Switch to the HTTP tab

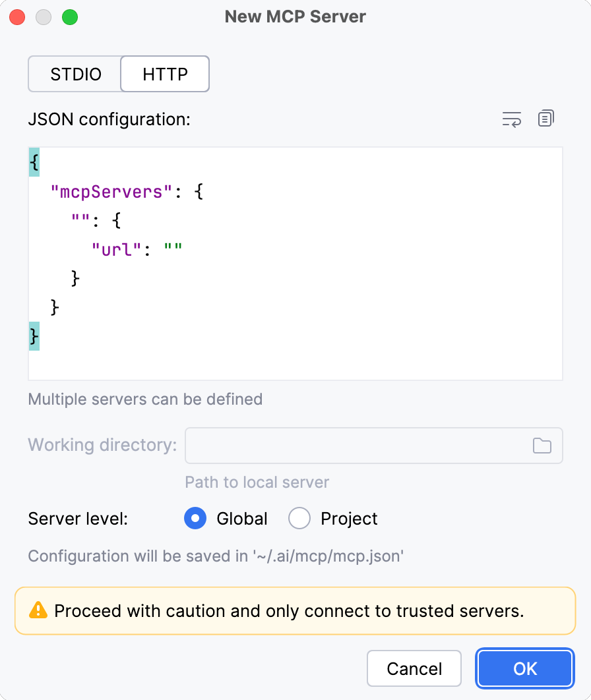(164, 74)
